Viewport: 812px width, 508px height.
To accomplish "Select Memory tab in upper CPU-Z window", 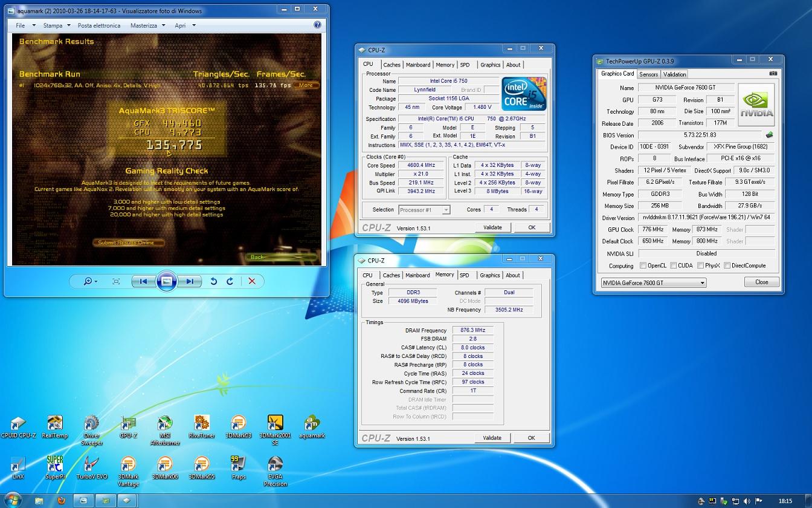I will [445, 65].
